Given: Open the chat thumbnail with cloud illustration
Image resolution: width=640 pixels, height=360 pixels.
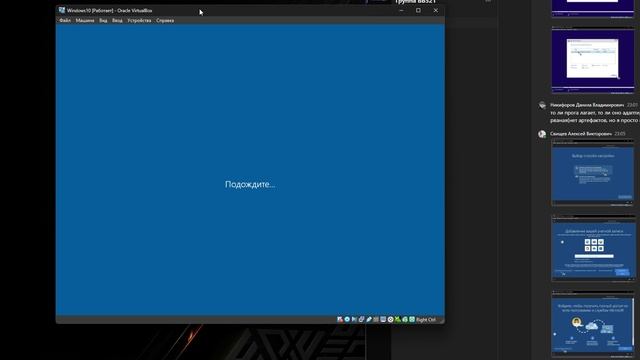Looking at the screenshot, I should 593,324.
